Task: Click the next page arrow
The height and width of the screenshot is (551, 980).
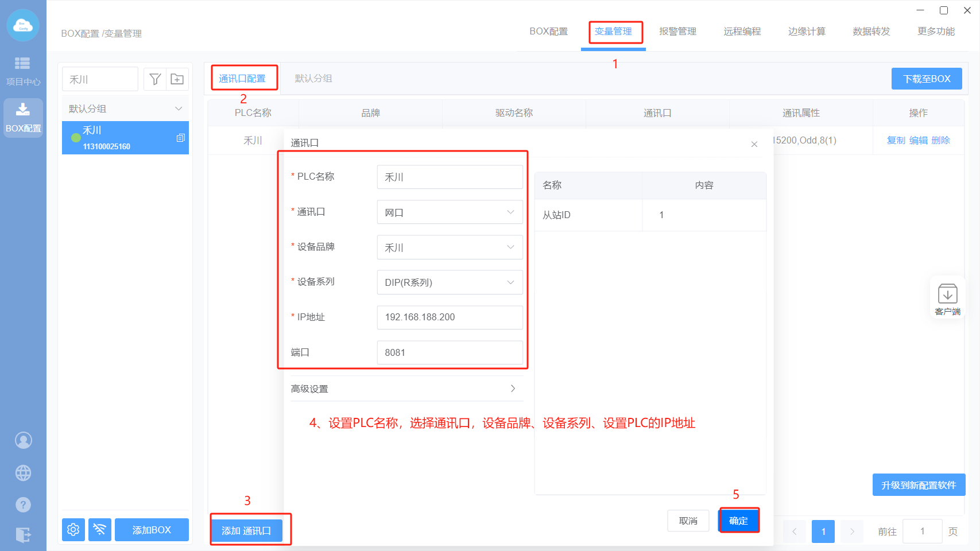Action: [x=852, y=531]
